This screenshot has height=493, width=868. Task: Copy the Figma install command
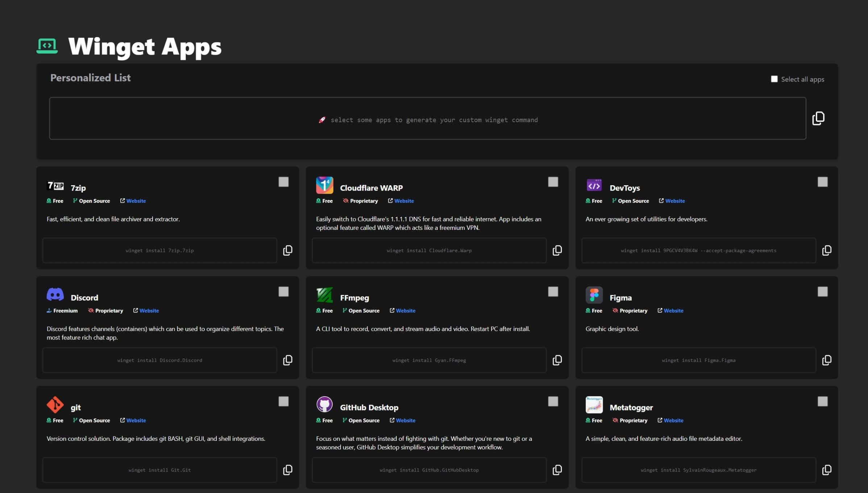827,360
